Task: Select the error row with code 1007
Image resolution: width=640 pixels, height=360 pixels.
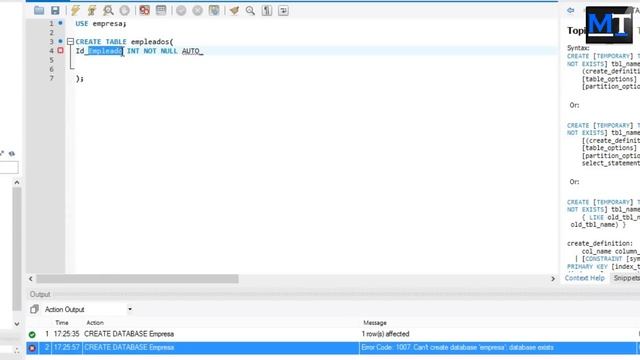Action: click(x=333, y=348)
